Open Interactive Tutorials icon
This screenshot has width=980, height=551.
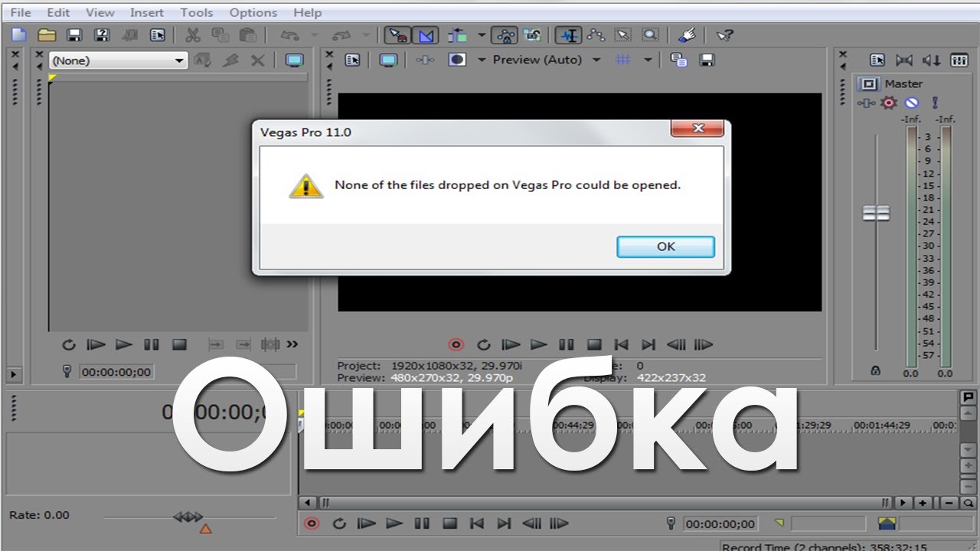[x=685, y=34]
